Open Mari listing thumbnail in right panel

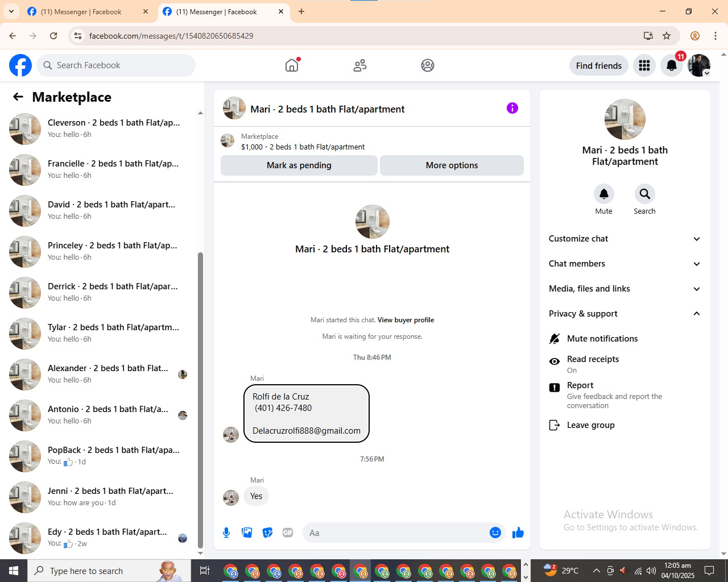pyautogui.click(x=625, y=119)
